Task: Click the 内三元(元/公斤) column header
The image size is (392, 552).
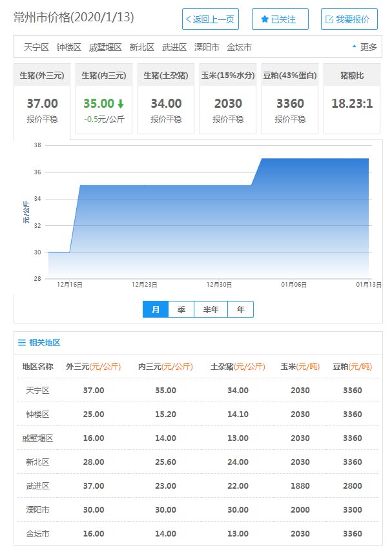Action: [165, 367]
